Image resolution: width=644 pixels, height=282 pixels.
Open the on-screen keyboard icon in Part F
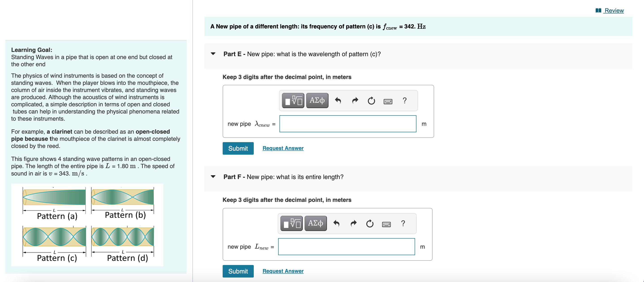point(386,224)
